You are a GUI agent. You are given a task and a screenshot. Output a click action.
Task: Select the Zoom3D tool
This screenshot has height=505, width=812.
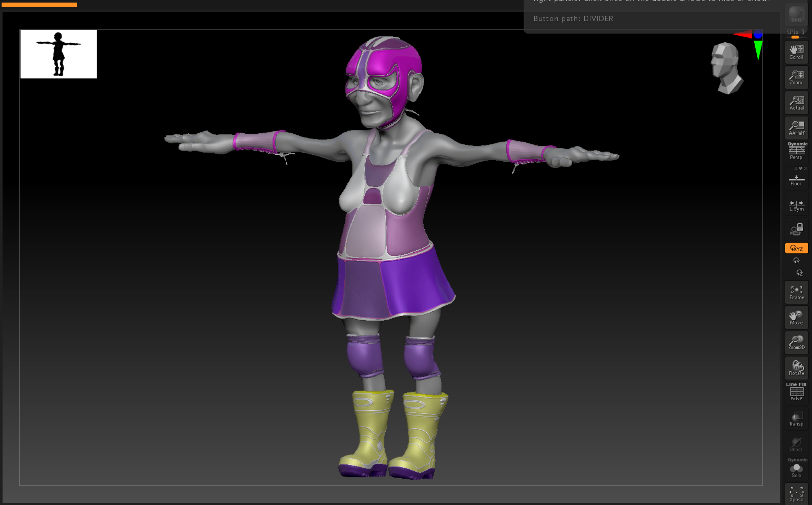click(x=796, y=342)
